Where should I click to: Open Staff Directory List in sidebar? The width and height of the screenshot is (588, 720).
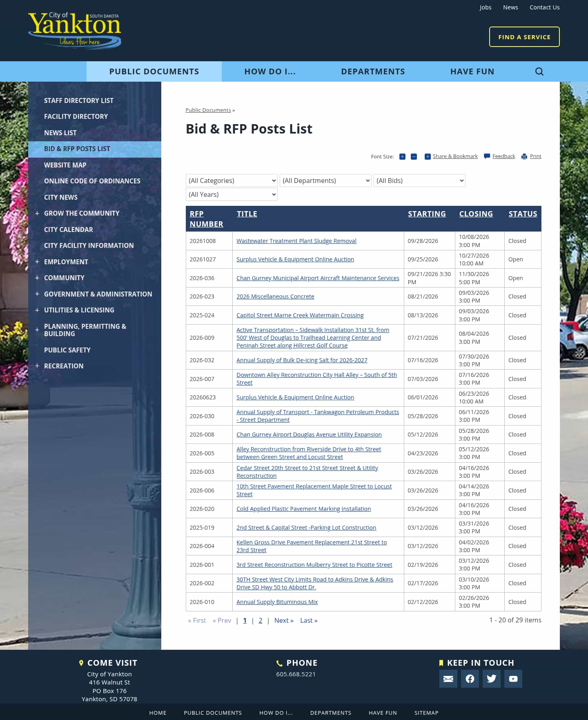79,100
